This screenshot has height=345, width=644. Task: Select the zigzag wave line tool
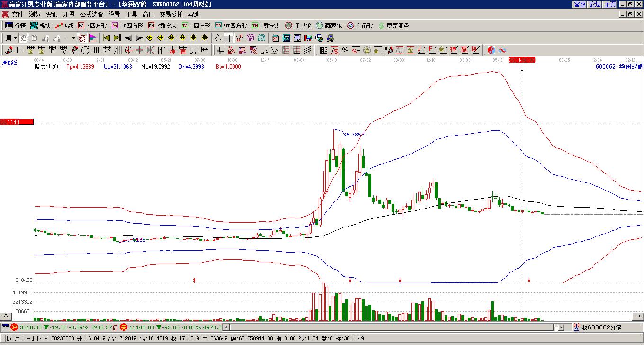[275, 50]
